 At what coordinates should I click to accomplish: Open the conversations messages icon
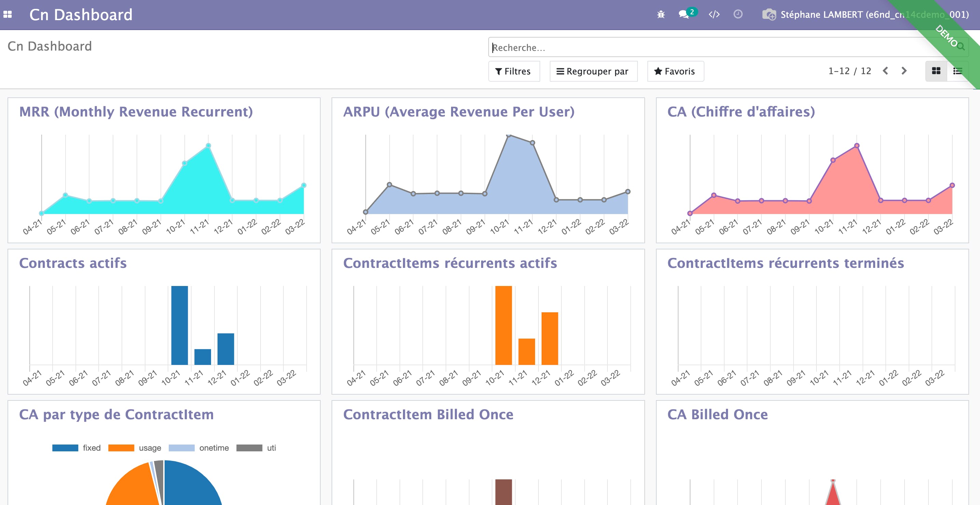pyautogui.click(x=684, y=14)
